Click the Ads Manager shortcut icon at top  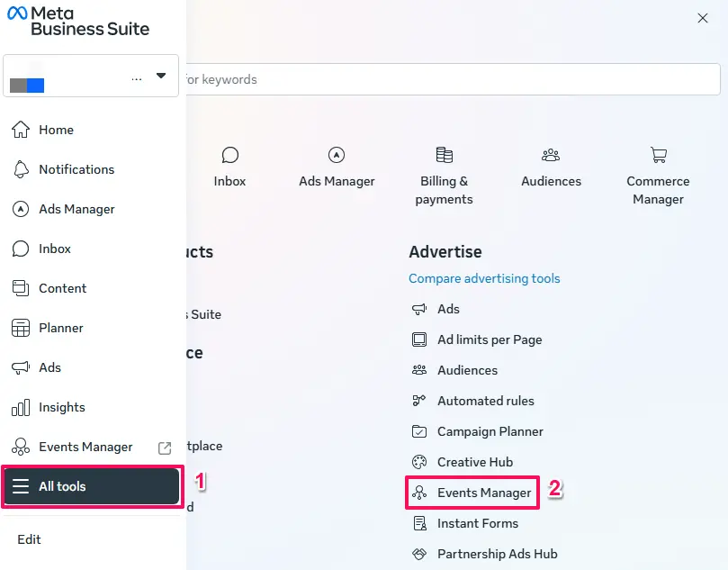point(337,155)
